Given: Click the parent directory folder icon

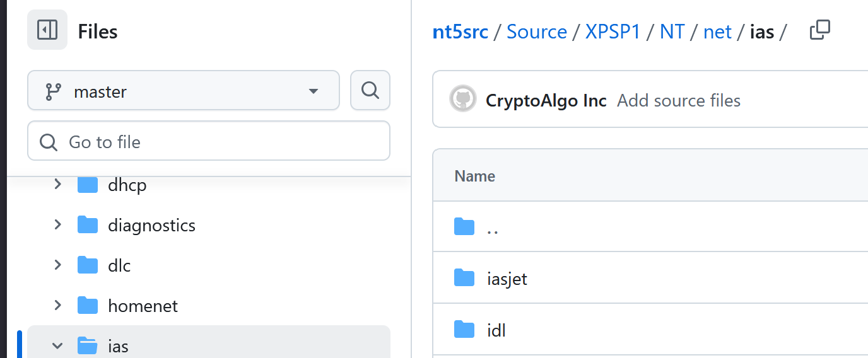Looking at the screenshot, I should coord(464,227).
